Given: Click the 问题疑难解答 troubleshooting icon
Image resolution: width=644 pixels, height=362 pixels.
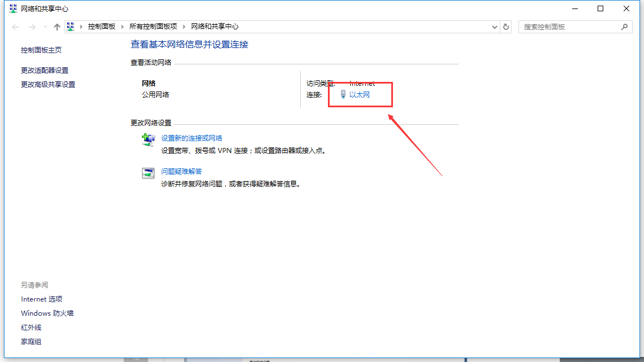Looking at the screenshot, I should pyautogui.click(x=148, y=173).
